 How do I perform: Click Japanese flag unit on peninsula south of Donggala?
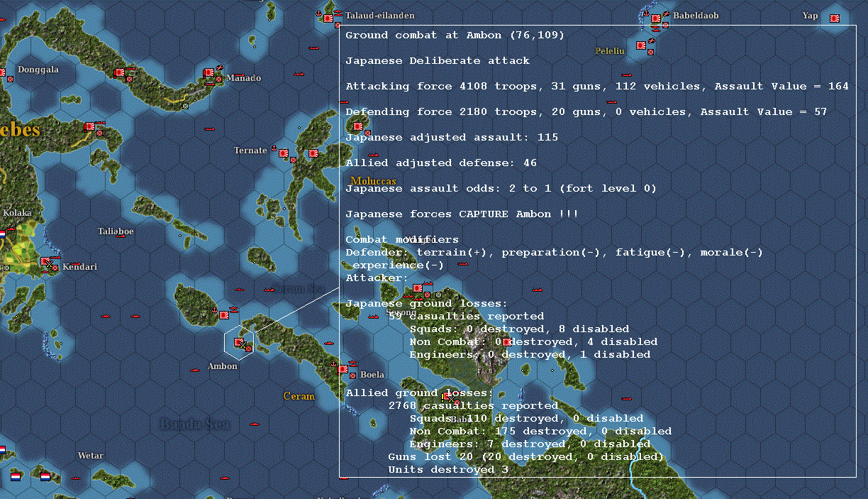tap(90, 127)
